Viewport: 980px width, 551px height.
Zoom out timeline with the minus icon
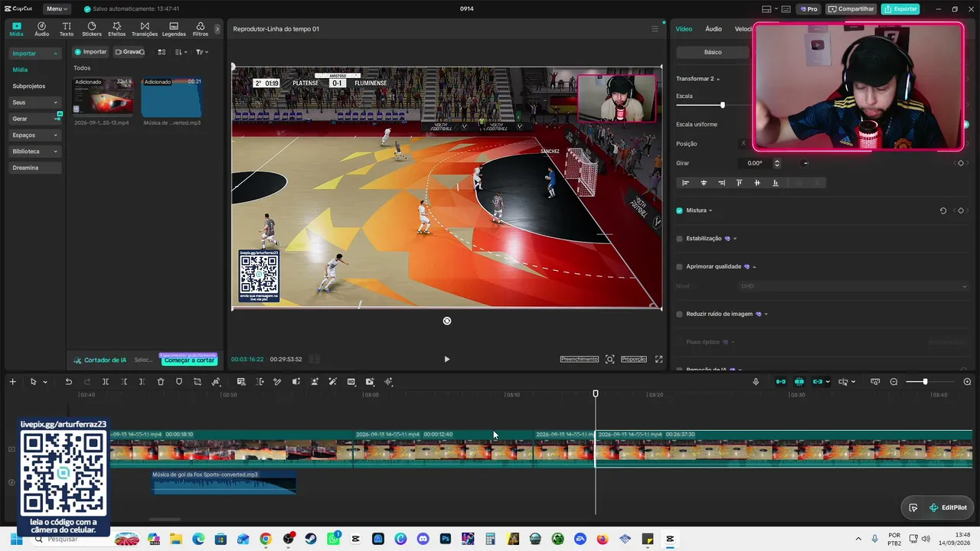(x=893, y=382)
